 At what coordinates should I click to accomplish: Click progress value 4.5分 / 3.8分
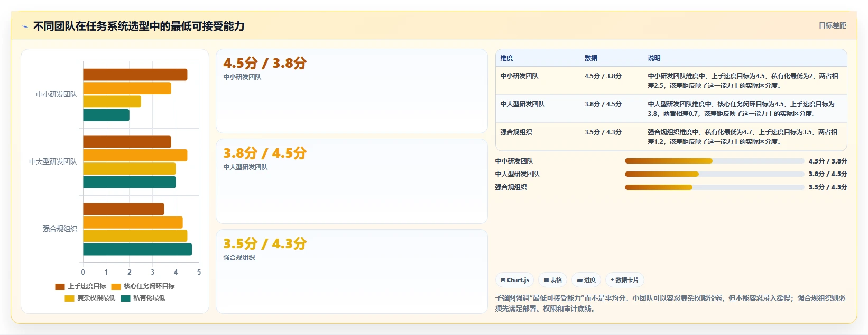point(828,161)
